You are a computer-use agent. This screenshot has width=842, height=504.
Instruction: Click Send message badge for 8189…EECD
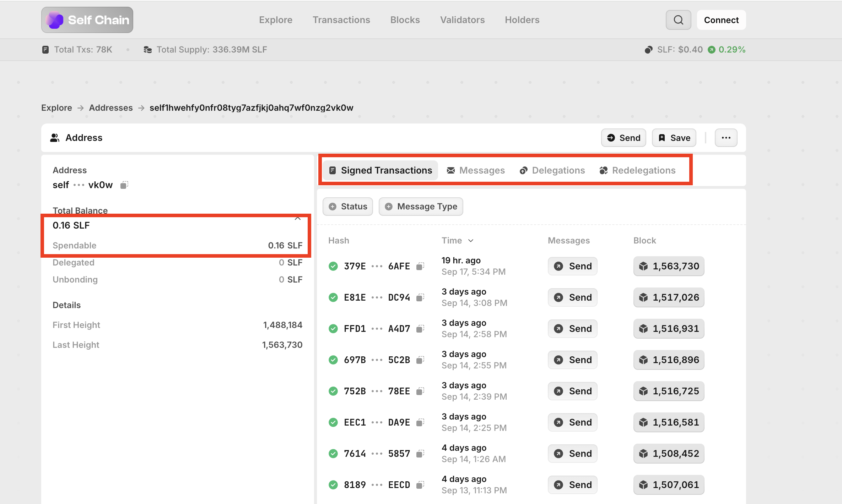(572, 485)
